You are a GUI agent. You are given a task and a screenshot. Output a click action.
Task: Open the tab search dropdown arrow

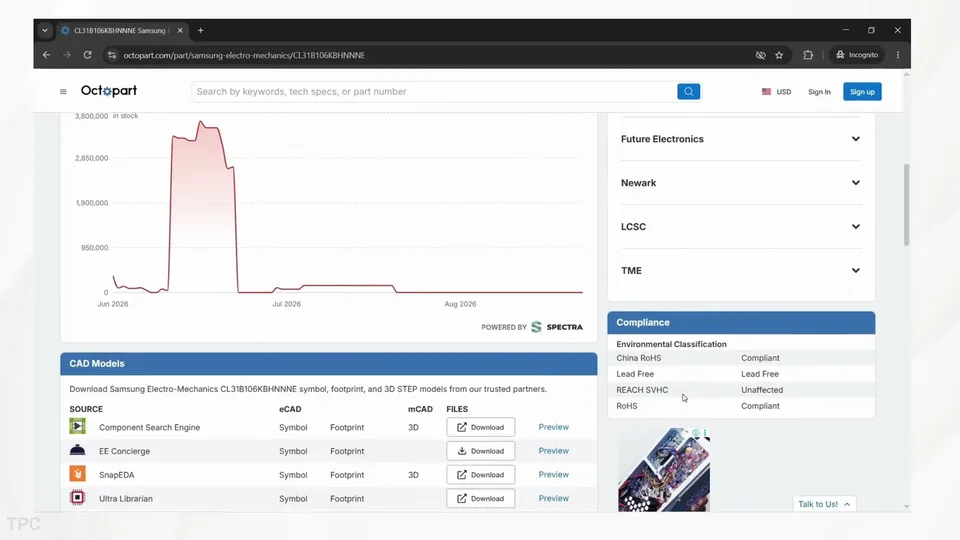(45, 30)
